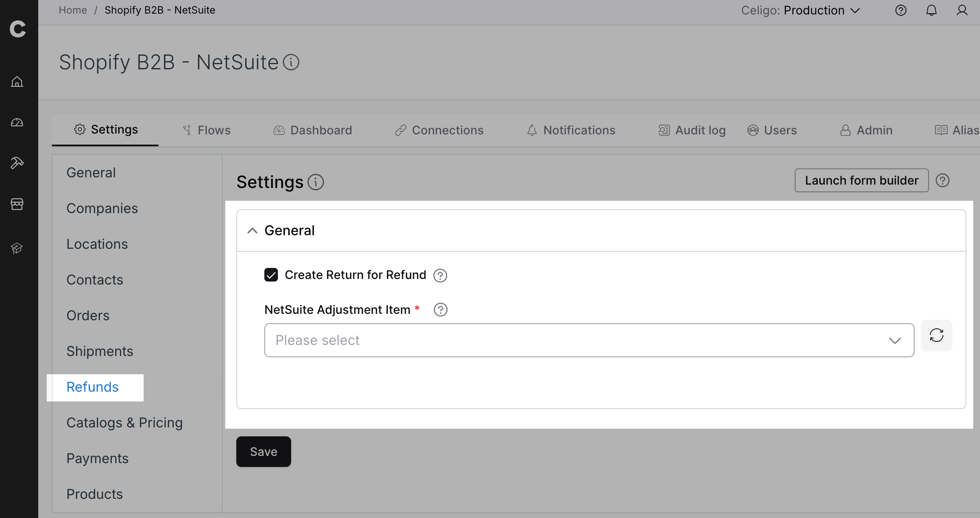Click help icon next to Launch form builder
The image size is (980, 518).
[942, 180]
